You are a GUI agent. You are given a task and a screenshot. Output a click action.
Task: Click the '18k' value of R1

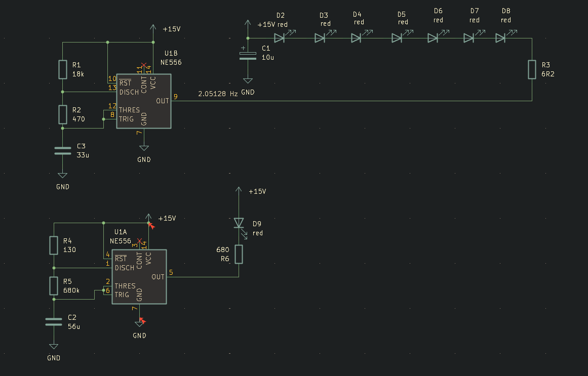[x=78, y=74]
